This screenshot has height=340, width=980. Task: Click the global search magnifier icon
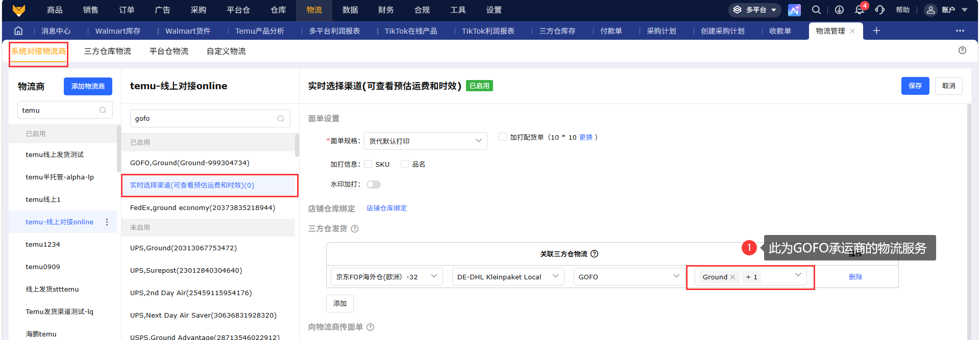point(816,10)
